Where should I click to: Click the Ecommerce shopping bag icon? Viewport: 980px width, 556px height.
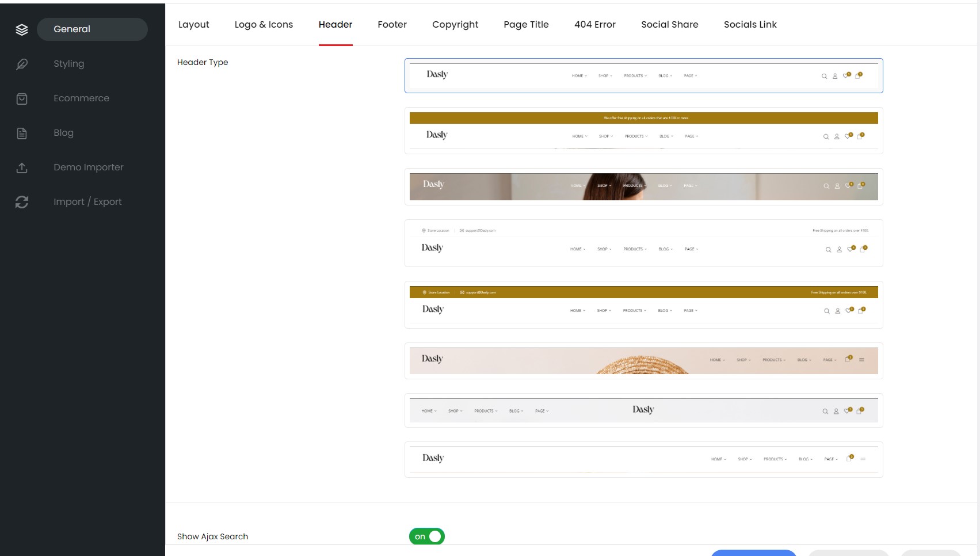click(x=22, y=98)
